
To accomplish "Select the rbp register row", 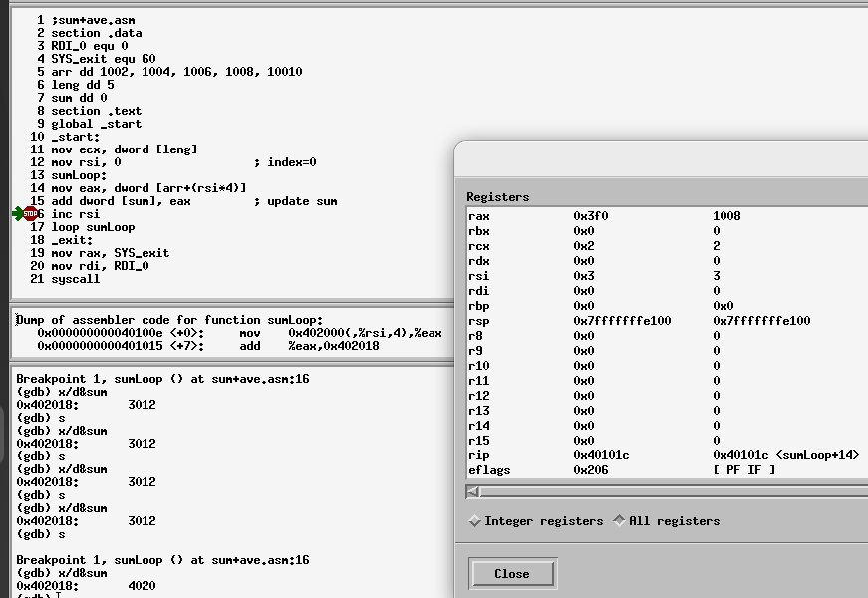I will [667, 306].
